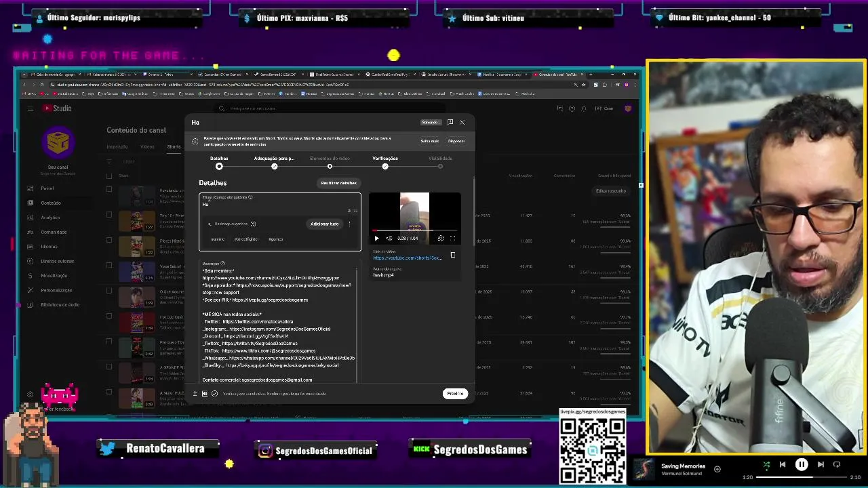868x488 pixels.
Task: Click the video preview progress bar
Action: coord(415,230)
